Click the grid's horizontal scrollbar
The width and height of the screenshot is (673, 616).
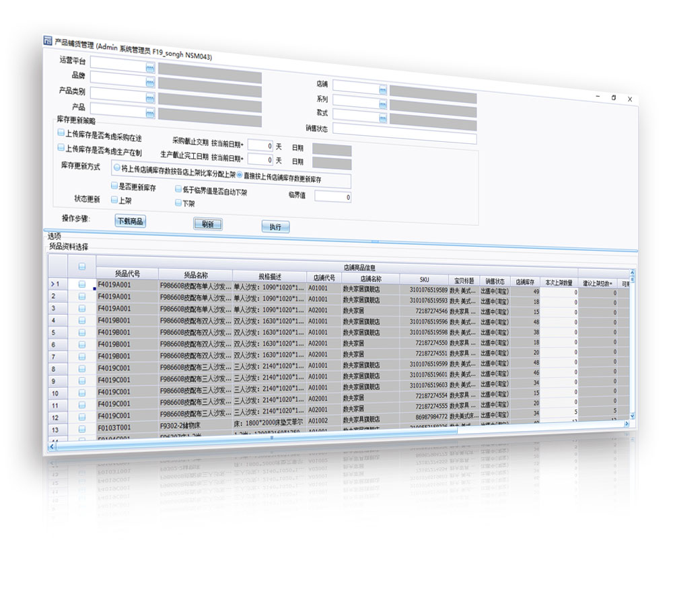tap(269, 438)
